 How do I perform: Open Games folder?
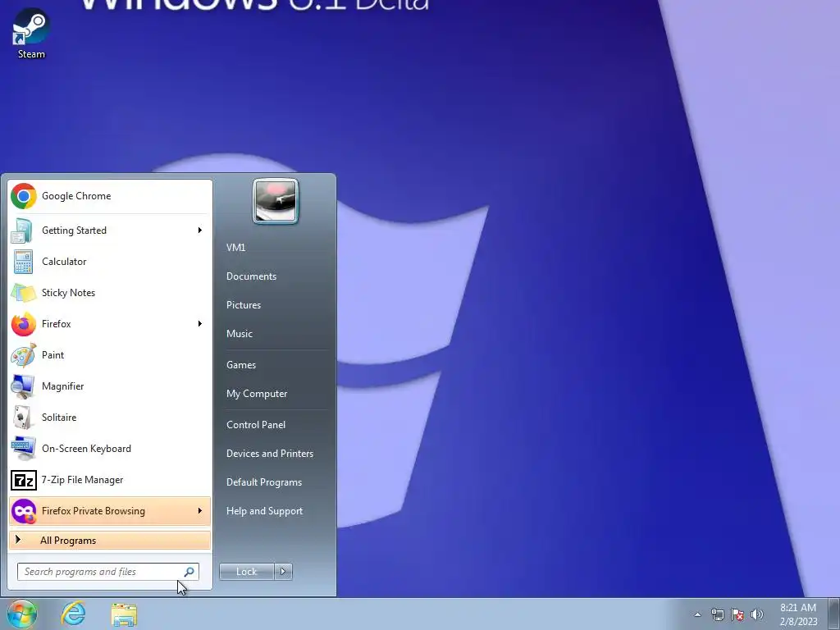241,365
